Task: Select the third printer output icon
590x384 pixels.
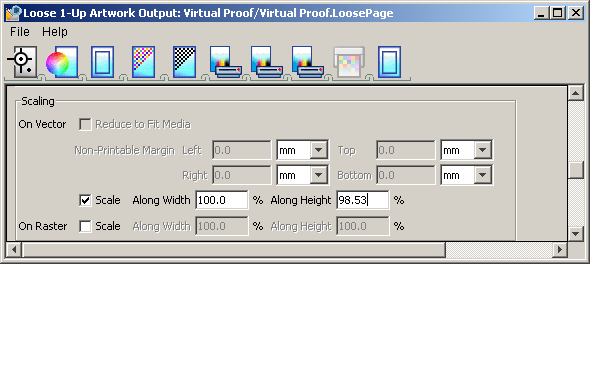Action: click(307, 62)
